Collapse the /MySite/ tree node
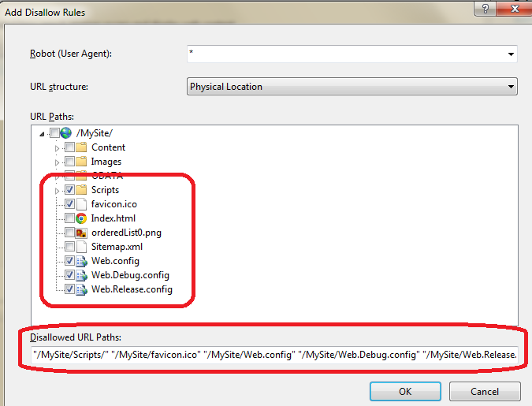532x406 pixels. (x=42, y=134)
